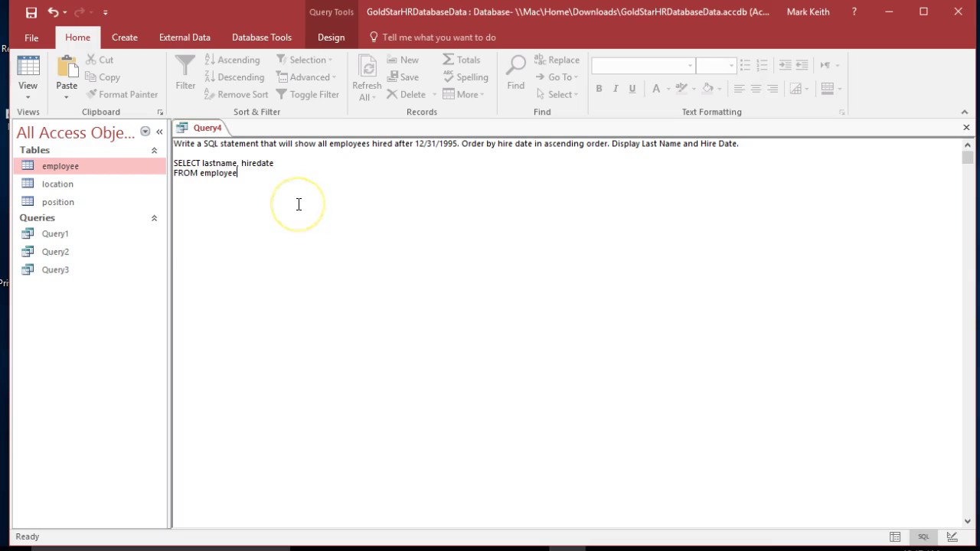The image size is (980, 551).
Task: Switch to Design View in status bar
Action: click(x=952, y=537)
